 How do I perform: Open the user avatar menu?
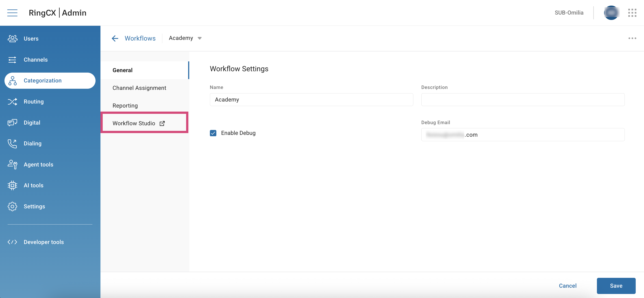[611, 13]
